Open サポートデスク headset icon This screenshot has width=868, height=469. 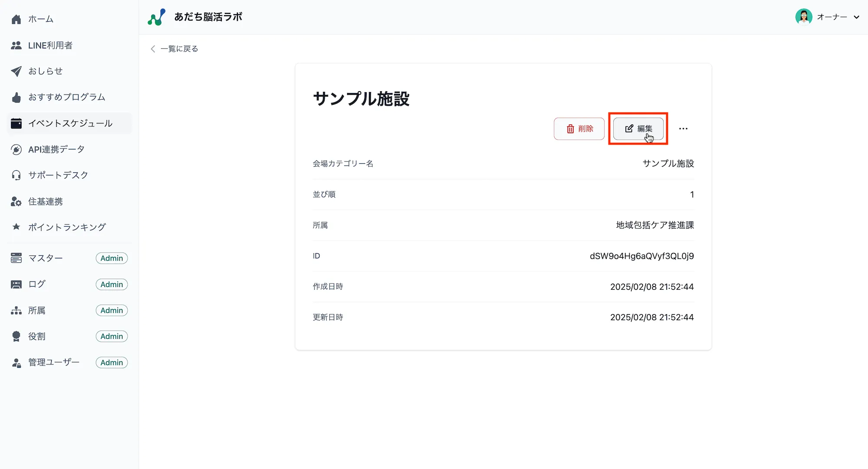tap(16, 175)
